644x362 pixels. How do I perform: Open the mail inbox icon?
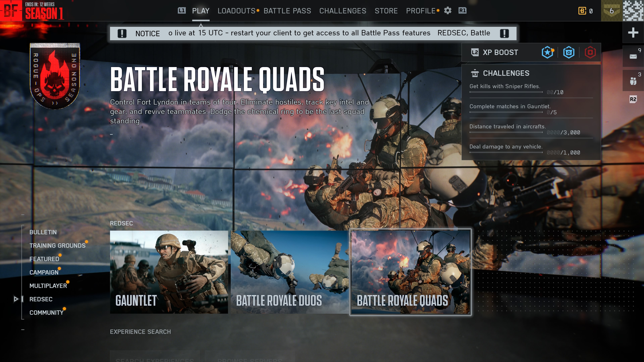[633, 56]
